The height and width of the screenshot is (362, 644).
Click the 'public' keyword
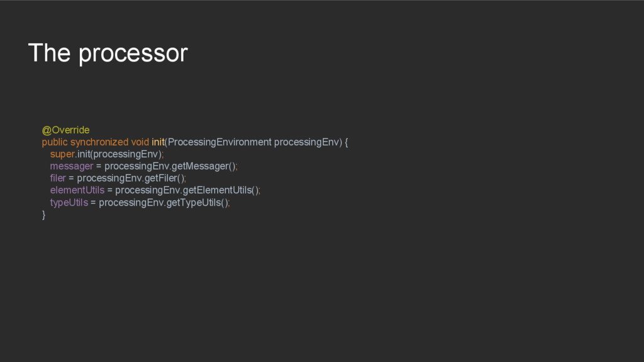point(55,142)
